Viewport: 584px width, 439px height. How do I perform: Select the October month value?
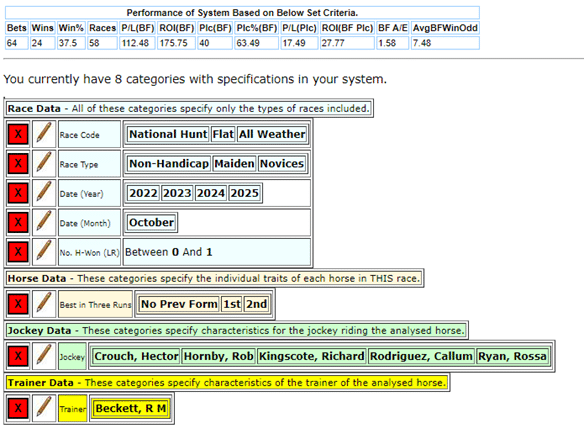(x=151, y=222)
